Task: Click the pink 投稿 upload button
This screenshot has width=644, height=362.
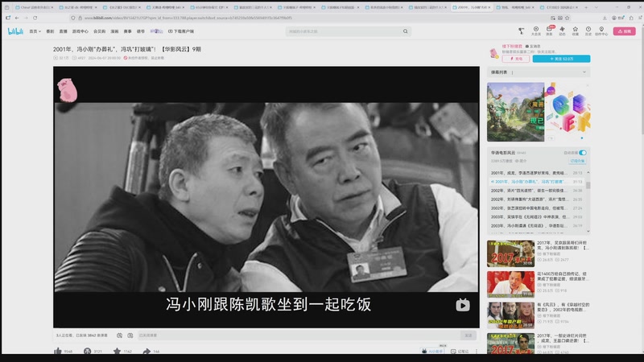Action: pyautogui.click(x=625, y=31)
